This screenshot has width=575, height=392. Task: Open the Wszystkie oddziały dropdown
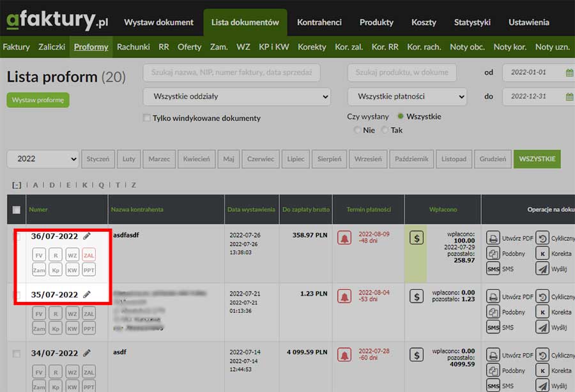(x=236, y=96)
